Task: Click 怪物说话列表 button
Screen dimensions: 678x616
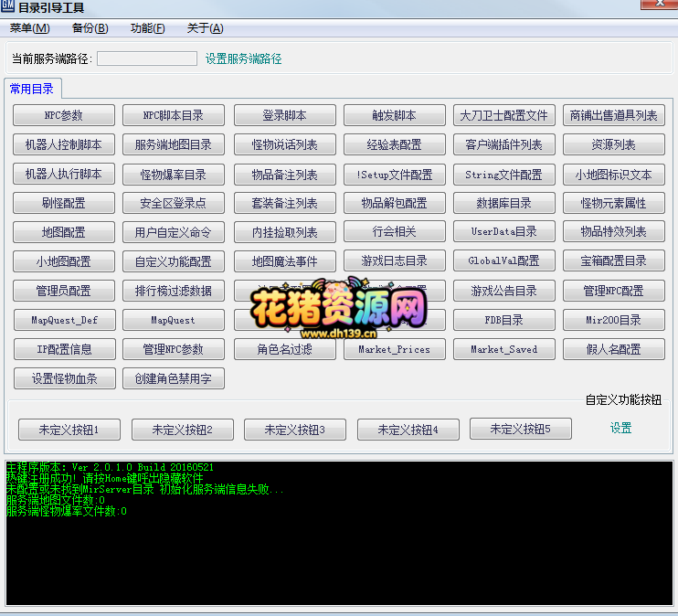Action: pos(284,144)
